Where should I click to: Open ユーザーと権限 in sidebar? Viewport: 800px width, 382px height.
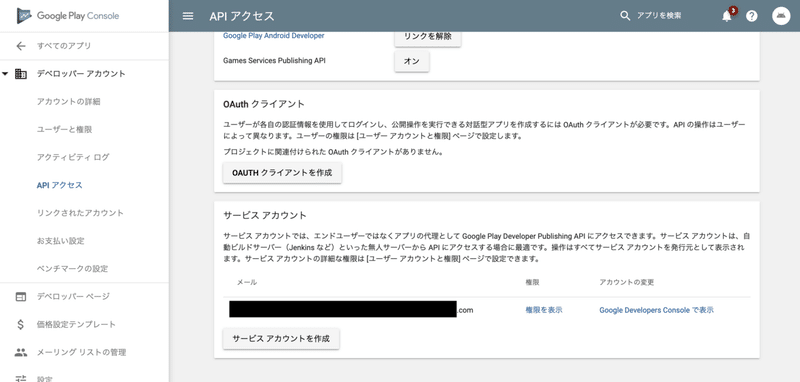(64, 130)
